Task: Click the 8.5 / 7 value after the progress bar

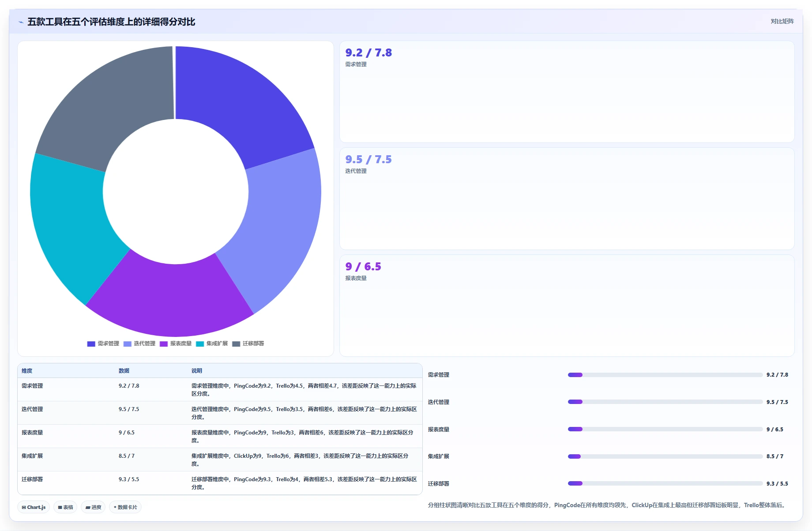Action: [775, 456]
